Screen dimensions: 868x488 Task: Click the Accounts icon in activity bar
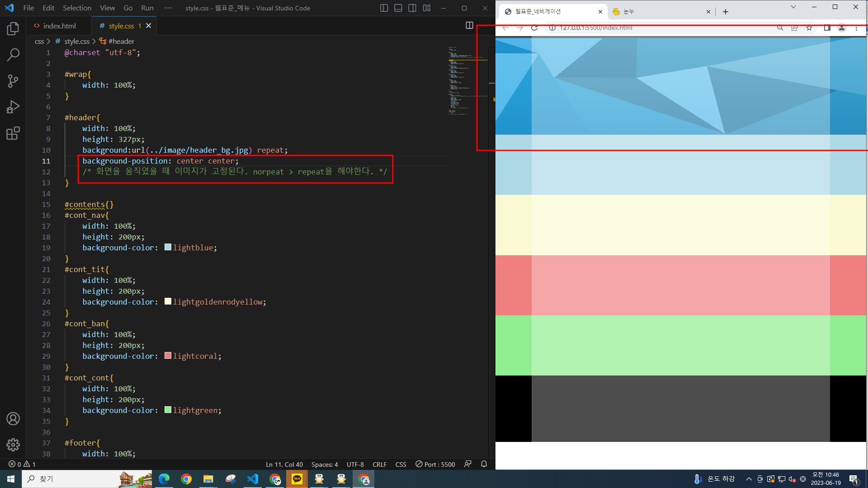tap(13, 419)
